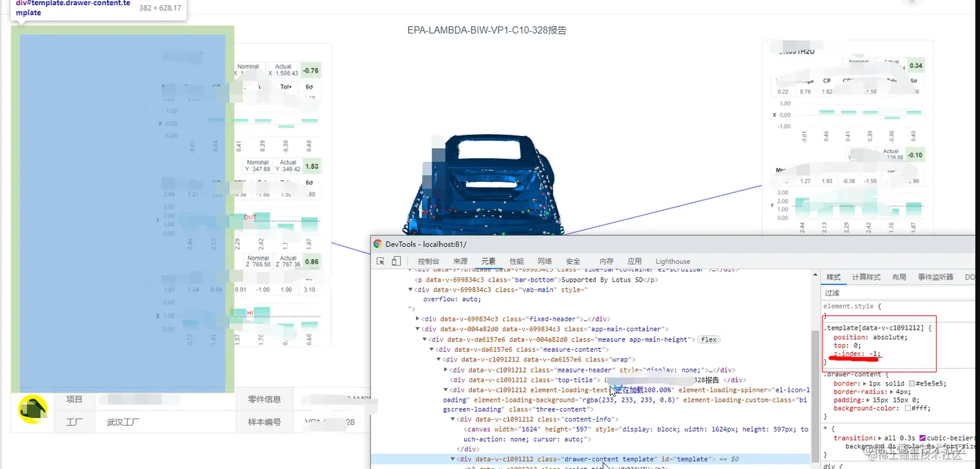
Task: Click the Chrome icon in DevTools title bar
Action: point(377,244)
